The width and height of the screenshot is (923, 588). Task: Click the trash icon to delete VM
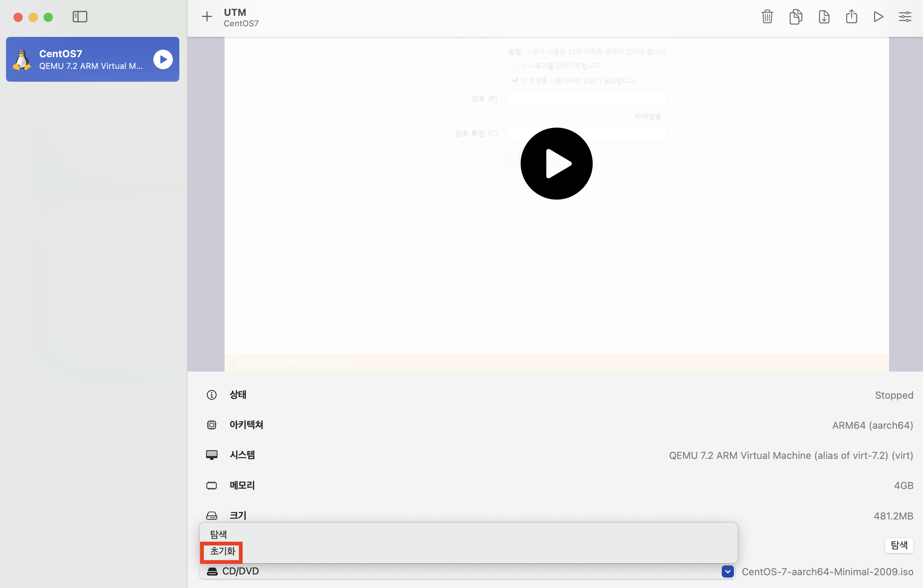point(767,17)
